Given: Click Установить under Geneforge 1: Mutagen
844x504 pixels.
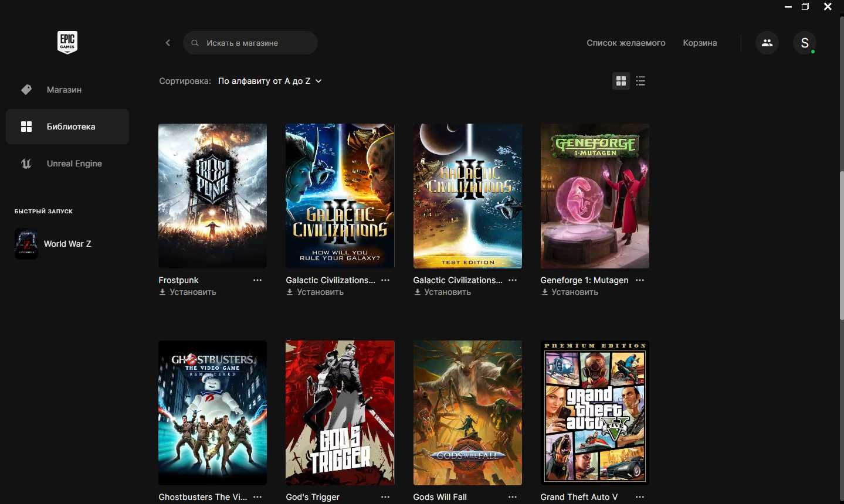Looking at the screenshot, I should click(x=575, y=292).
